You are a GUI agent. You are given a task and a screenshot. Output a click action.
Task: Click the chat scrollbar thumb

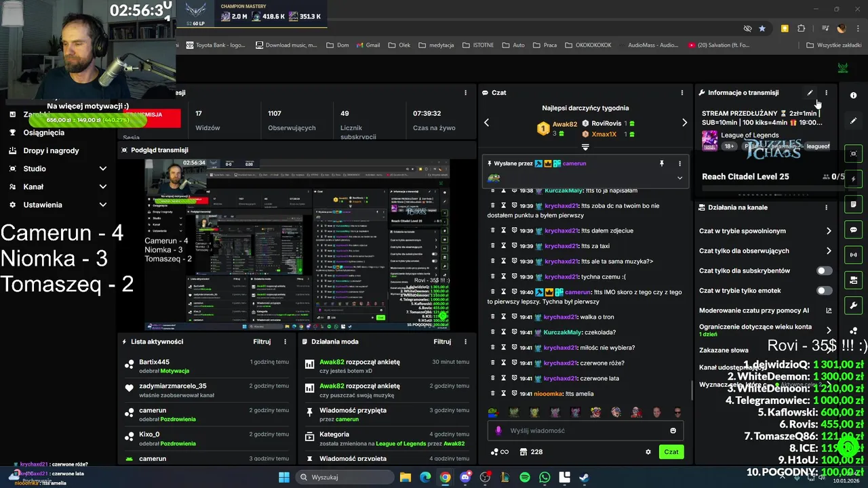pyautogui.click(x=691, y=390)
